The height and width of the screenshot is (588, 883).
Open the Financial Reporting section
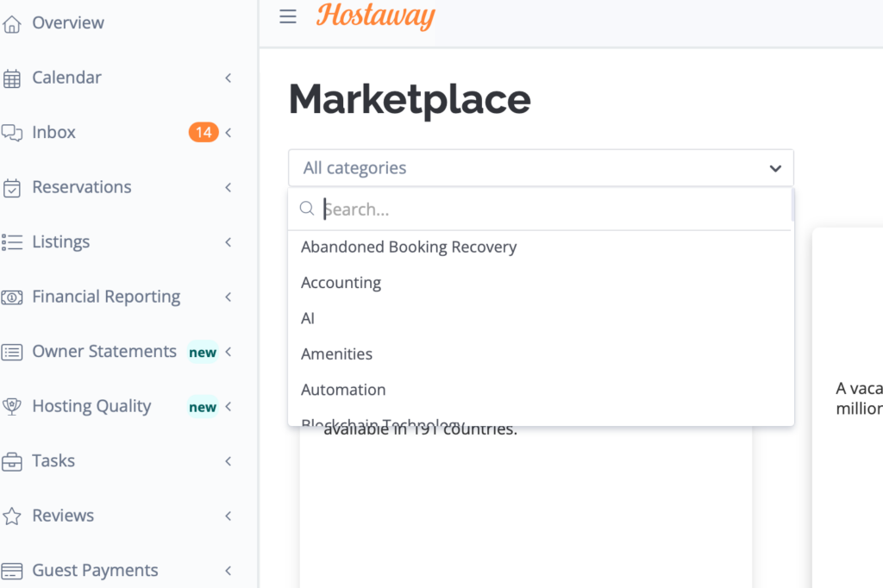[x=106, y=297]
